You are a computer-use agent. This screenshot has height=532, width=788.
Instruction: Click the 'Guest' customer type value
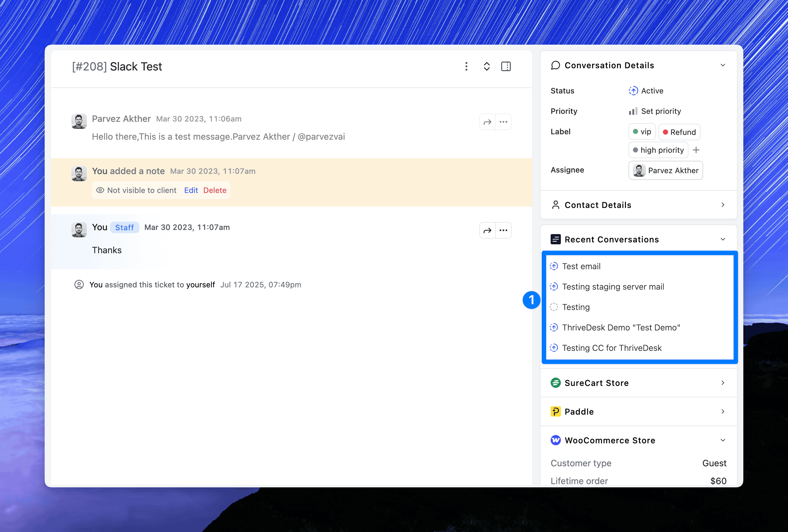pos(714,463)
